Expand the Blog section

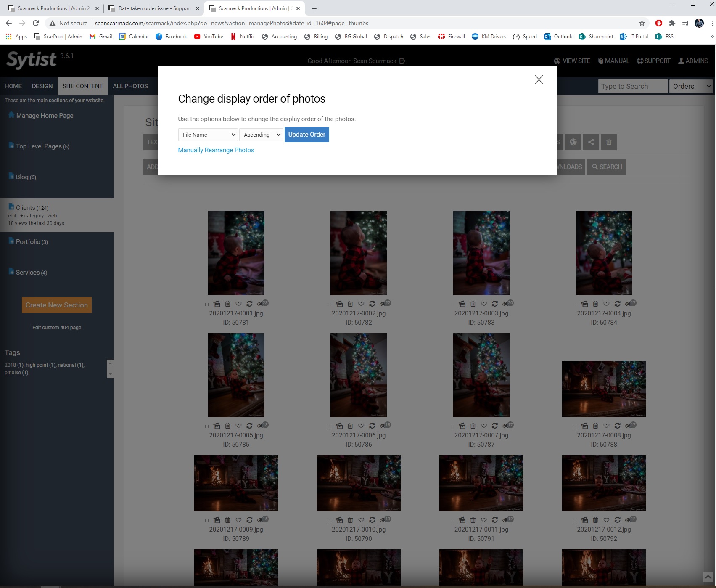[x=11, y=176]
